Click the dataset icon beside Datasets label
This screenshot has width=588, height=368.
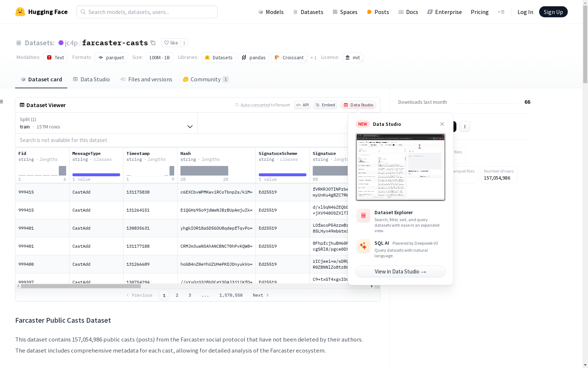click(19, 43)
